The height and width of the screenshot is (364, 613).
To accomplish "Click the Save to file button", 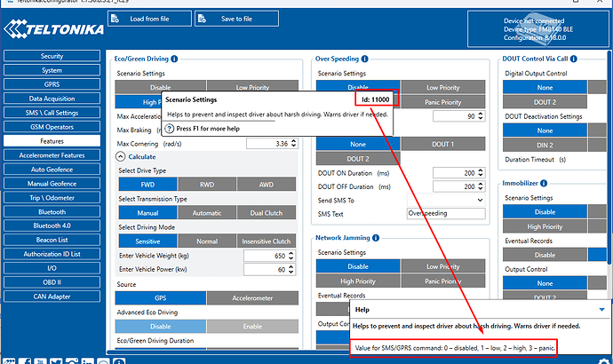I will (x=237, y=19).
